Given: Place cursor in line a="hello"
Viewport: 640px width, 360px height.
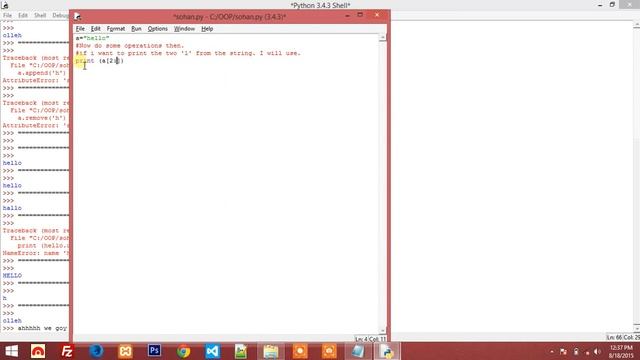Looking at the screenshot, I should click(x=92, y=38).
